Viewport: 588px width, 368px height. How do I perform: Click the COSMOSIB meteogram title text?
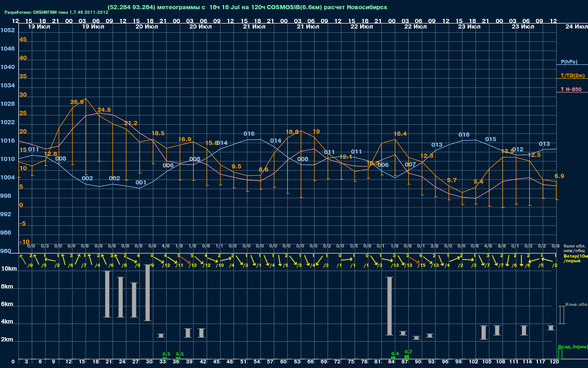pyautogui.click(x=247, y=7)
